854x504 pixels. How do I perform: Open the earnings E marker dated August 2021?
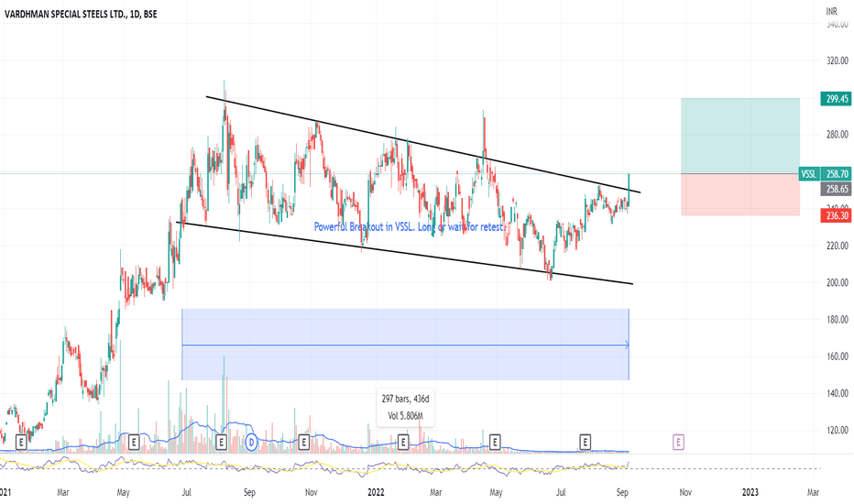pos(221,442)
